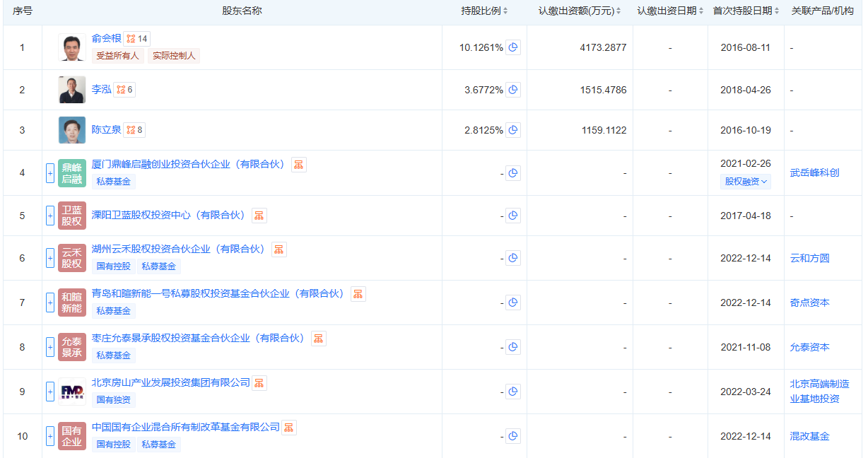Open equity structure icon for 湖州云禾股权投资合伙企业
The image size is (868, 458).
point(278,249)
